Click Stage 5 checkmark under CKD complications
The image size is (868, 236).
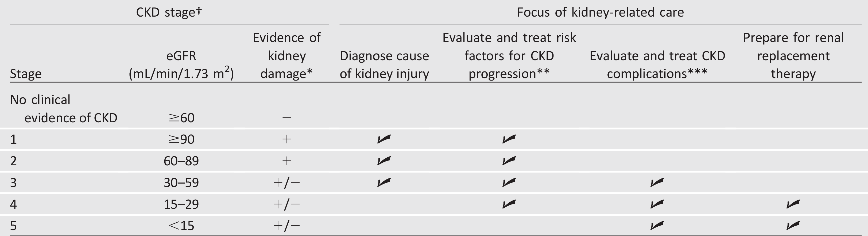[657, 225]
